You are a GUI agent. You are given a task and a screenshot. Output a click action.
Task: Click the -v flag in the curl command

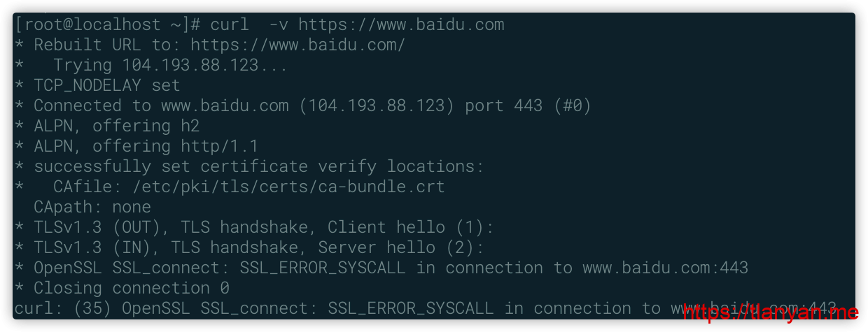(278, 24)
